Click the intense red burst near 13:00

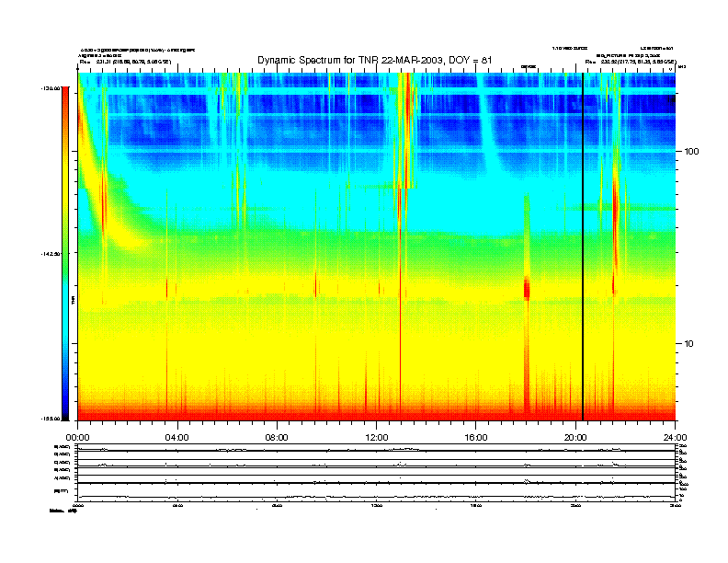click(x=407, y=130)
